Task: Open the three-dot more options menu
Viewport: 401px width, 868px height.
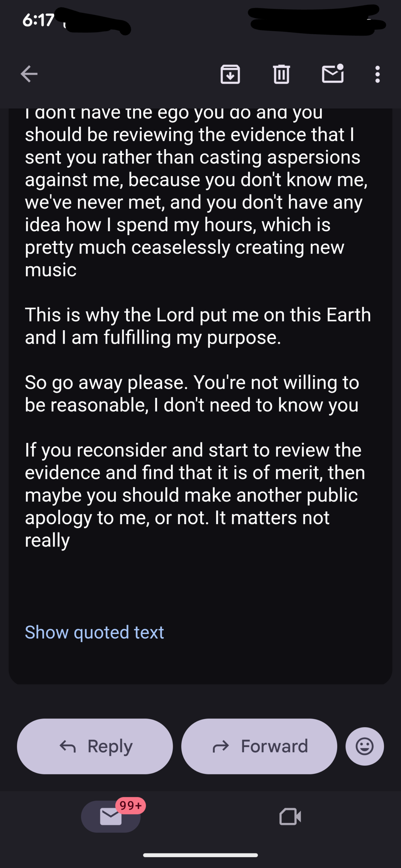Action: tap(377, 74)
